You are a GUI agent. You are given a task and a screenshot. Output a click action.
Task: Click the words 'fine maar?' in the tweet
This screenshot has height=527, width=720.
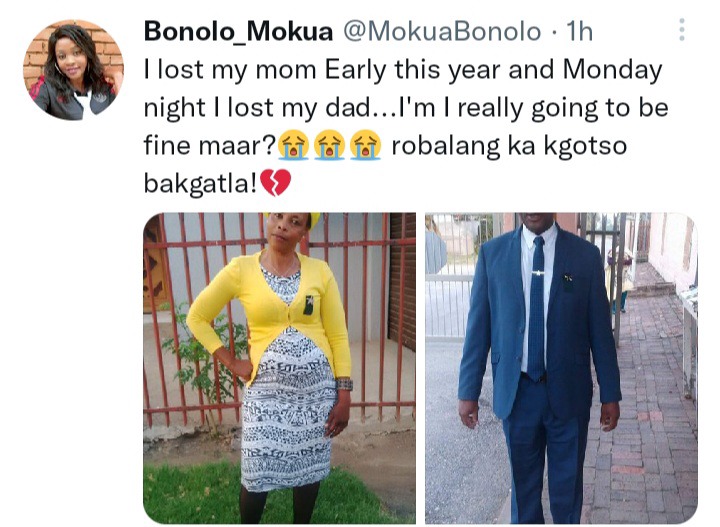210,146
